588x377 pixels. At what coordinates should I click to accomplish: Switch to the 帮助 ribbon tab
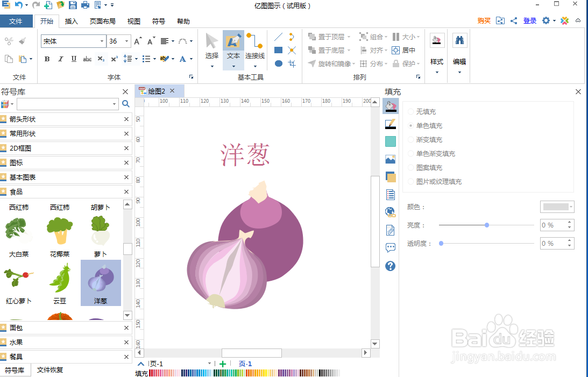[183, 22]
